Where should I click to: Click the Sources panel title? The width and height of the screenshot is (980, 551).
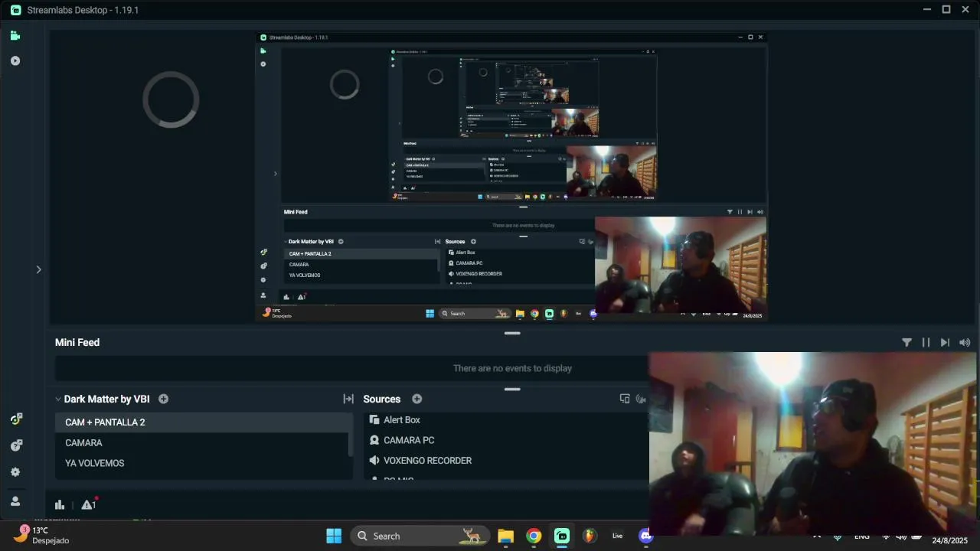tap(382, 399)
